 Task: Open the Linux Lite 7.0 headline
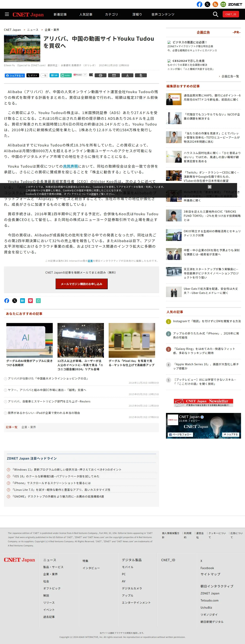(x=61, y=490)
